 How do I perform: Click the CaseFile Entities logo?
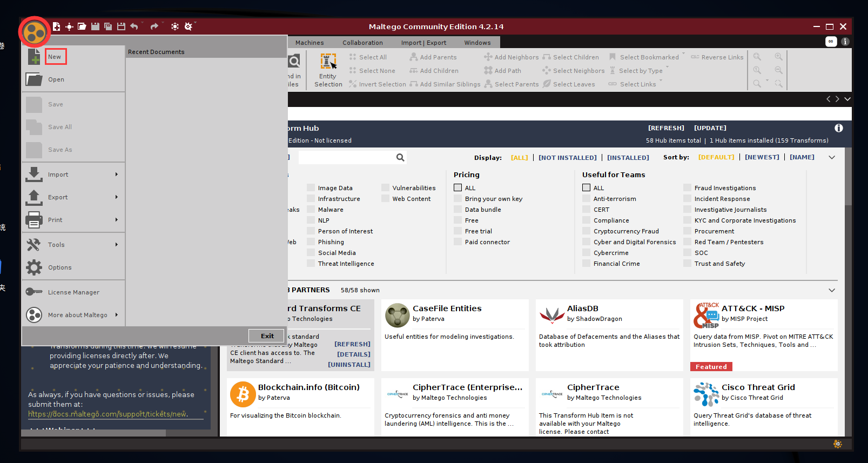pyautogui.click(x=398, y=316)
